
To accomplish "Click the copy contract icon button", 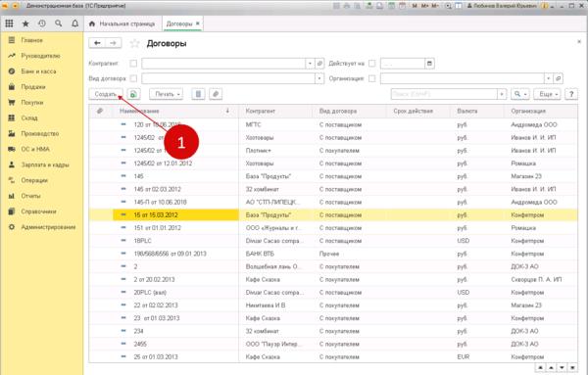I will [134, 94].
